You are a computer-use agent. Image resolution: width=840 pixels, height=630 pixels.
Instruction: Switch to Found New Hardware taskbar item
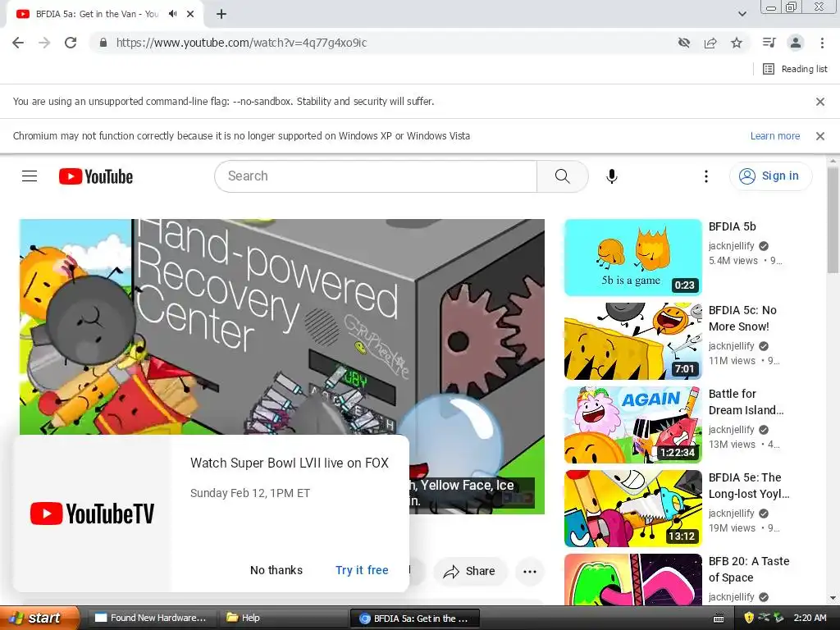pyautogui.click(x=151, y=619)
